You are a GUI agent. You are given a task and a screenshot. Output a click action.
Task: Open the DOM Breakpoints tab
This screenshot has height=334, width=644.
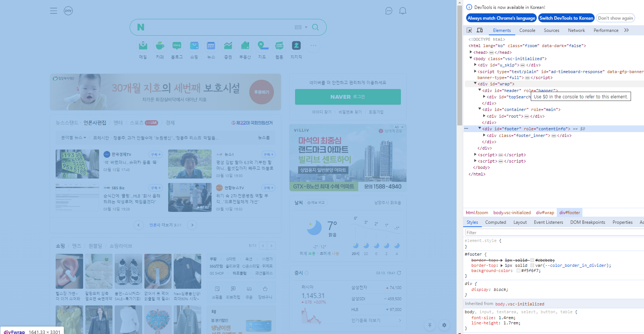pos(588,222)
